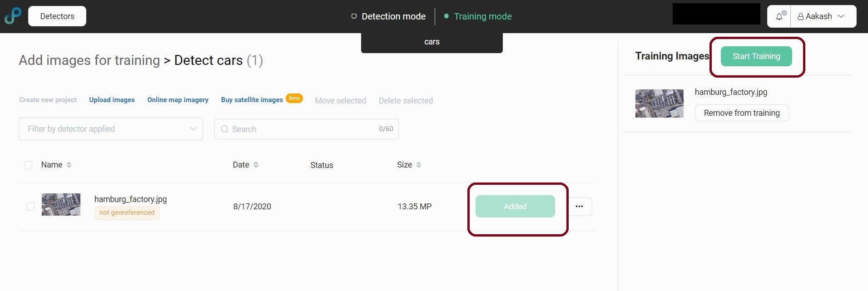Click the Beta badge
Screen dimensions: 868x291
click(x=294, y=99)
